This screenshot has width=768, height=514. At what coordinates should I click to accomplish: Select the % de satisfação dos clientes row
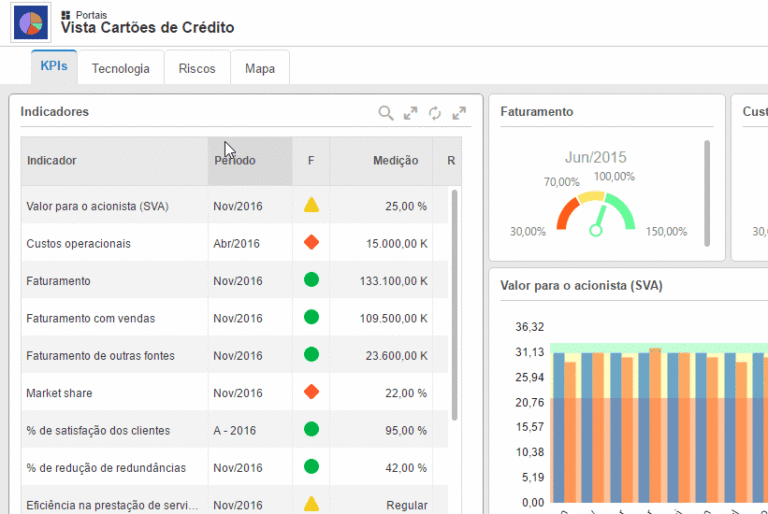point(98,431)
